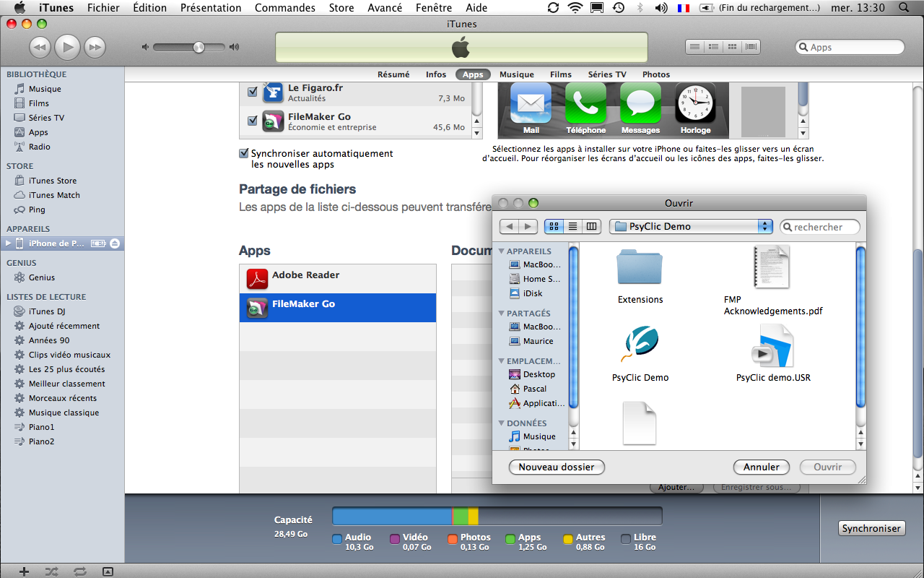
Task: Adjust the iTunes volume slider knob
Action: tap(199, 47)
